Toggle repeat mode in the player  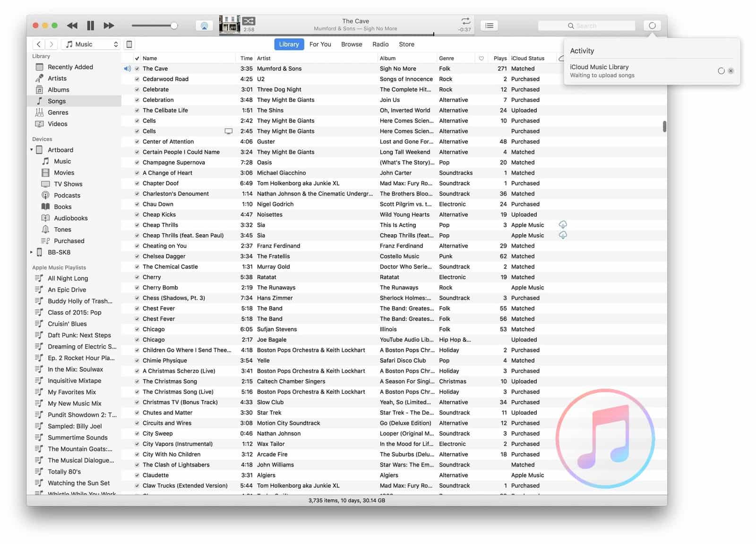(x=466, y=21)
